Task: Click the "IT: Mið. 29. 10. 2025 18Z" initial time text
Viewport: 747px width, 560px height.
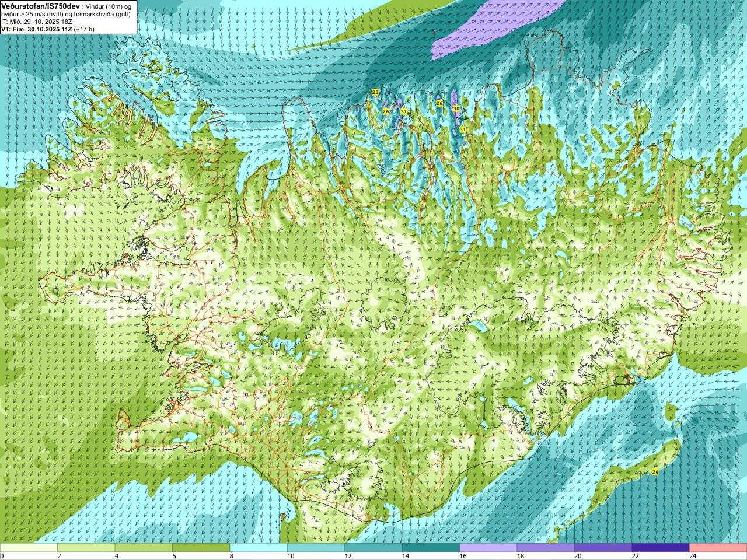Action: coord(37,22)
